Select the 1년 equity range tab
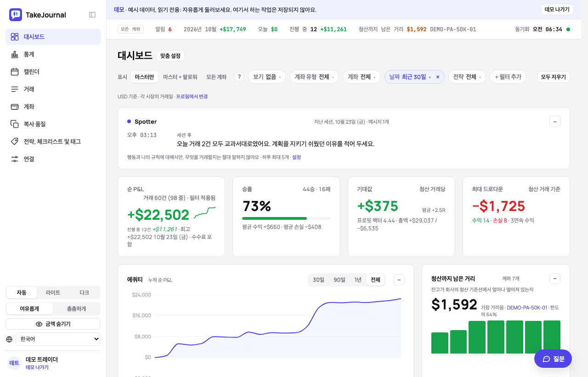Viewport: 588px width, 377px height. coord(358,280)
